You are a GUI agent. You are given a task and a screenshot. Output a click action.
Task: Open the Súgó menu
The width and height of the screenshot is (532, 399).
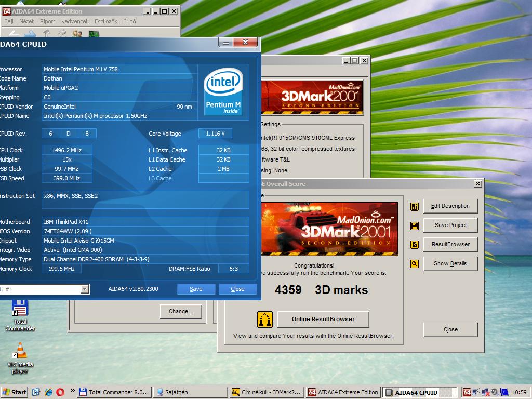tap(129, 21)
